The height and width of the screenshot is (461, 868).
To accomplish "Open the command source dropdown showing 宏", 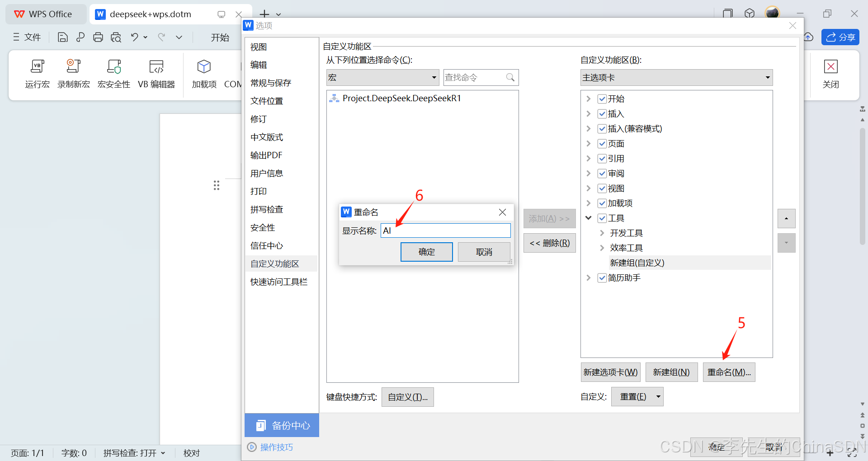I will click(382, 77).
